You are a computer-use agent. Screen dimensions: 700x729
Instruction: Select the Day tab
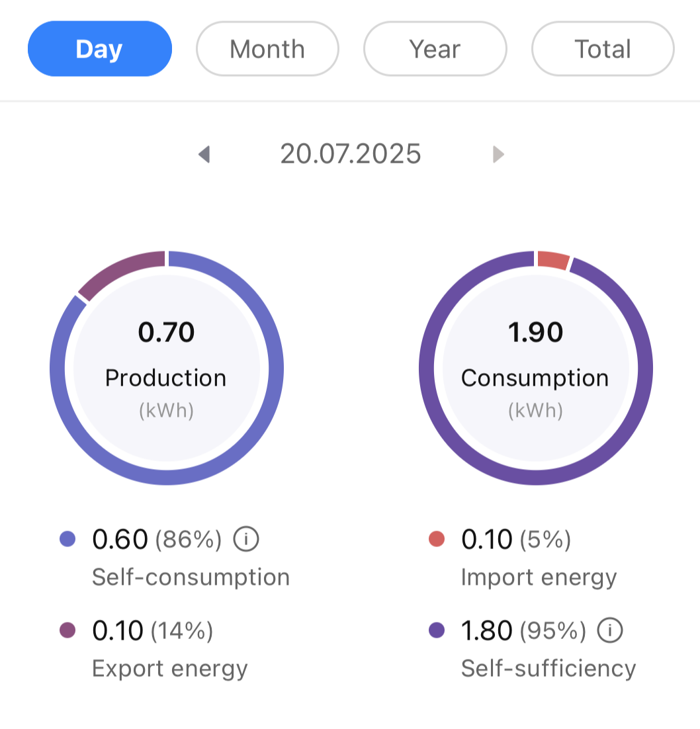[99, 48]
